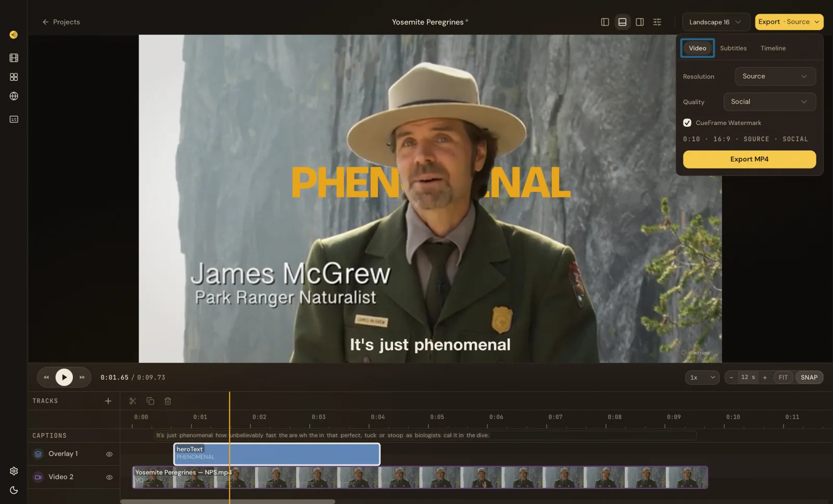833x504 pixels.
Task: Select the Overlay 1 layers icon
Action: [x=39, y=454]
